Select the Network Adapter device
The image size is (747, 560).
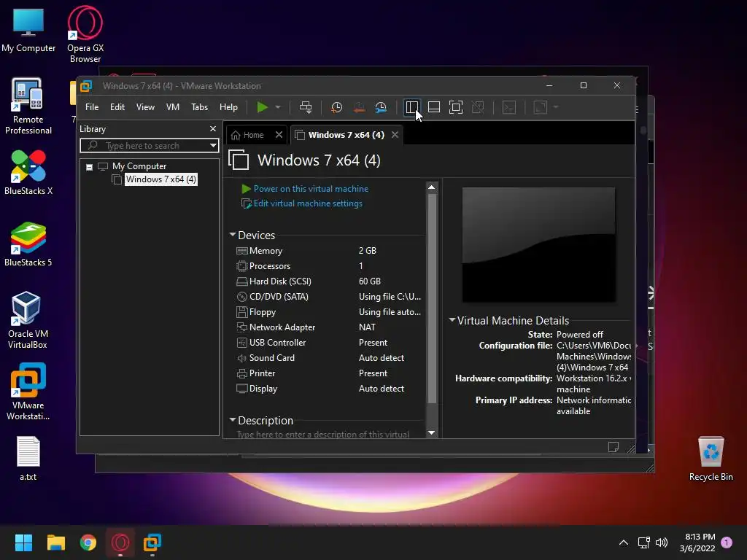pyautogui.click(x=328, y=327)
